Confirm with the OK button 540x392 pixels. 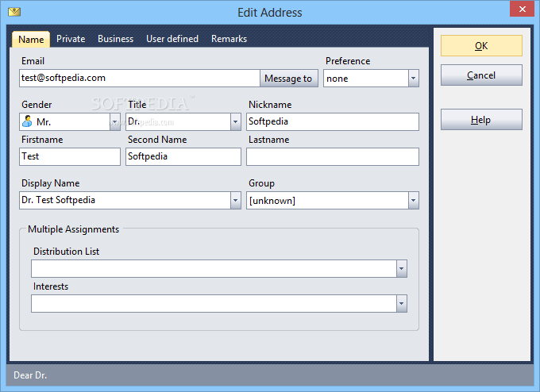tap(481, 46)
